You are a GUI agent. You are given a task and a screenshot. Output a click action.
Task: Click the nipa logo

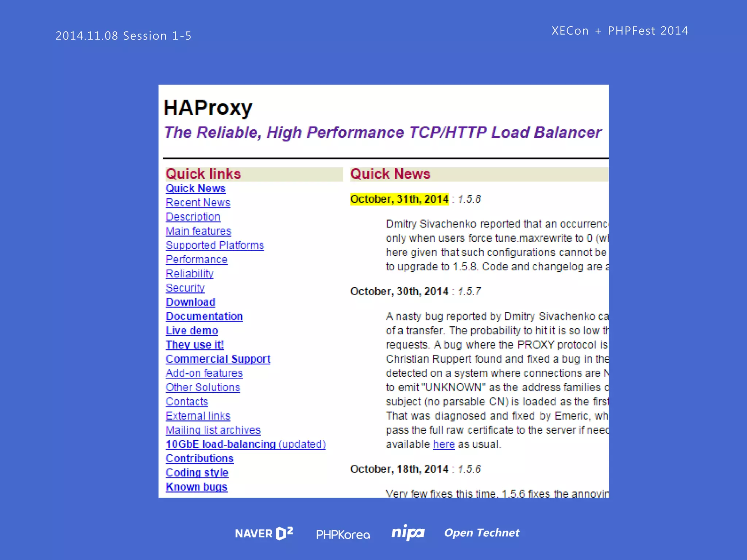click(x=408, y=533)
